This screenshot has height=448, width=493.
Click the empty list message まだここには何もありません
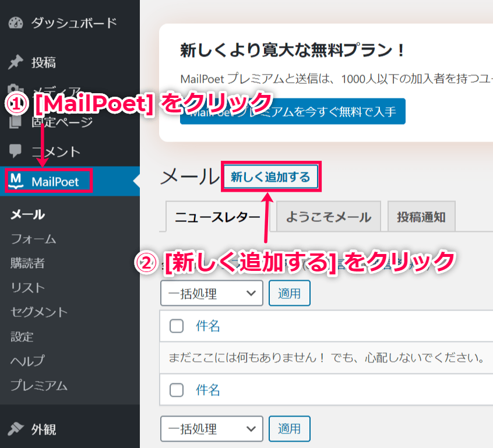tap(326, 358)
